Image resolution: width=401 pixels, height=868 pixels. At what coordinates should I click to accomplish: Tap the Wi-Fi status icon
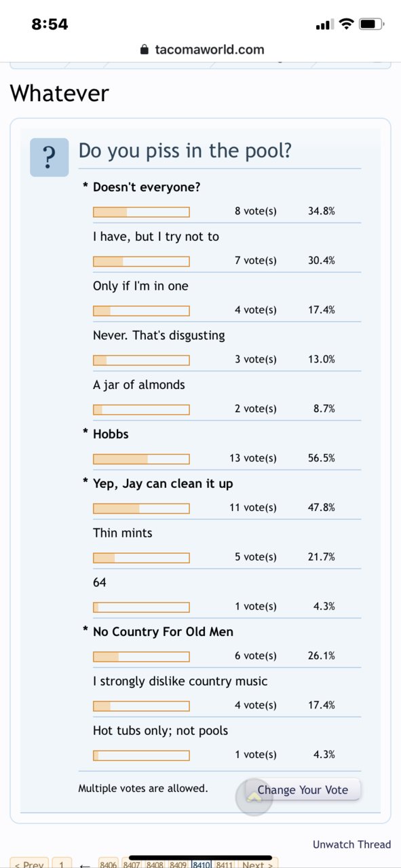click(346, 24)
